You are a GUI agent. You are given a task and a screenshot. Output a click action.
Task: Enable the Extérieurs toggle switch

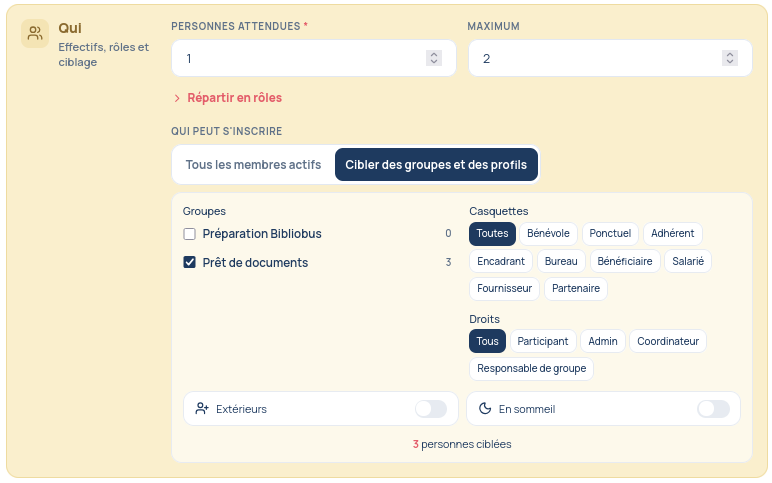[x=431, y=409]
